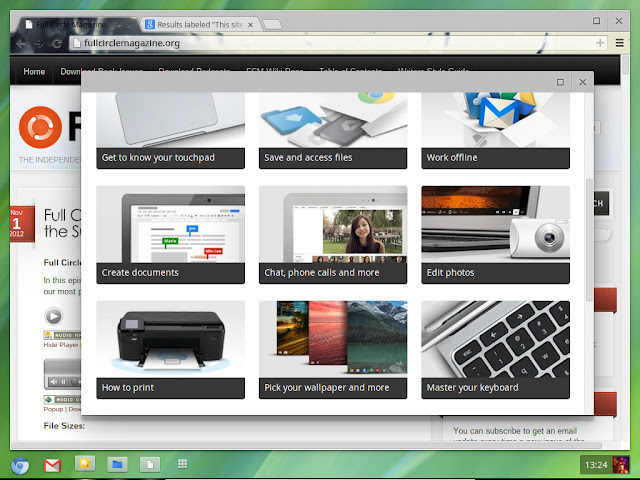
Task: Open the yellow notes app in shelf
Action: click(85, 464)
